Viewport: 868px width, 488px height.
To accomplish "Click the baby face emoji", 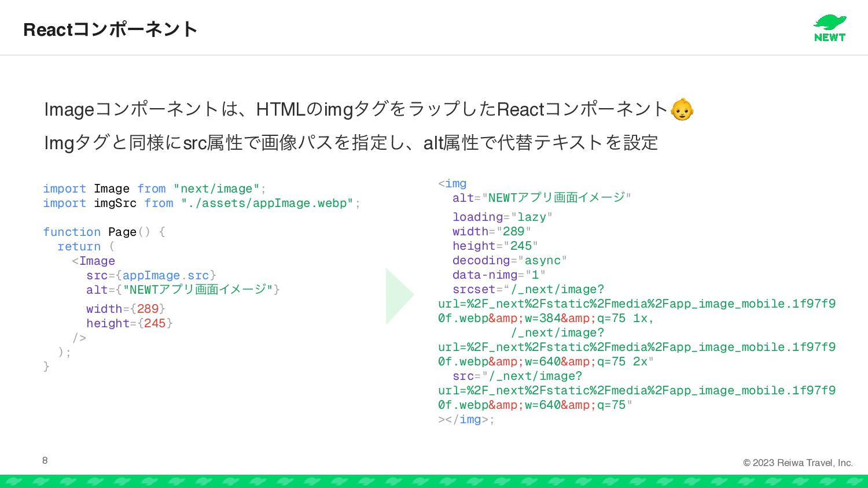I will 682,109.
